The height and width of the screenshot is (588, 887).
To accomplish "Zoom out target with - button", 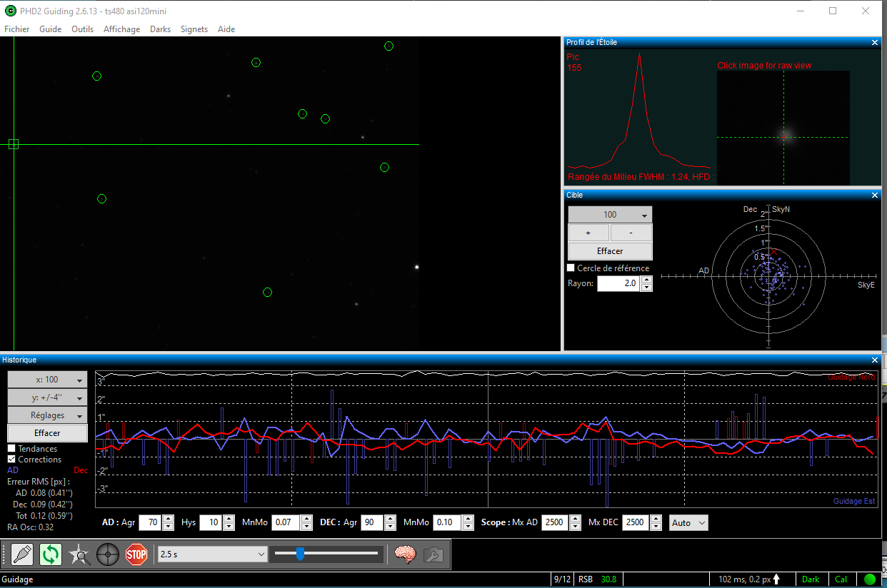I will click(631, 233).
